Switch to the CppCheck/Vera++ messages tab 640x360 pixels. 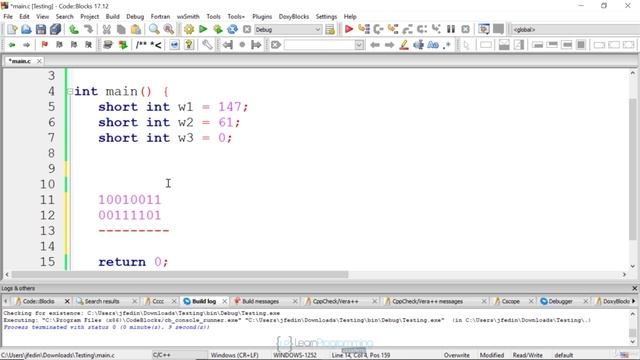click(x=427, y=301)
